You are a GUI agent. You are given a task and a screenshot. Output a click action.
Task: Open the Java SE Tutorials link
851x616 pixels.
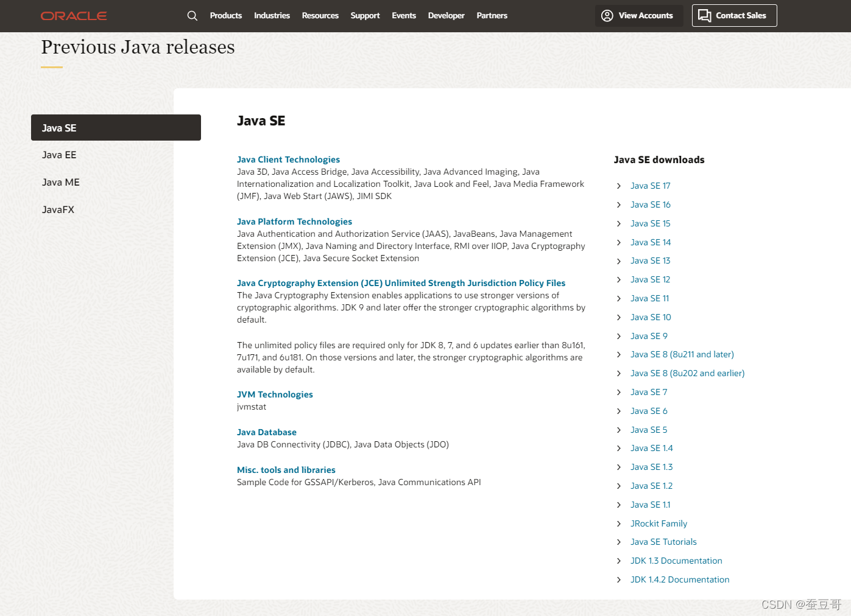pyautogui.click(x=663, y=542)
